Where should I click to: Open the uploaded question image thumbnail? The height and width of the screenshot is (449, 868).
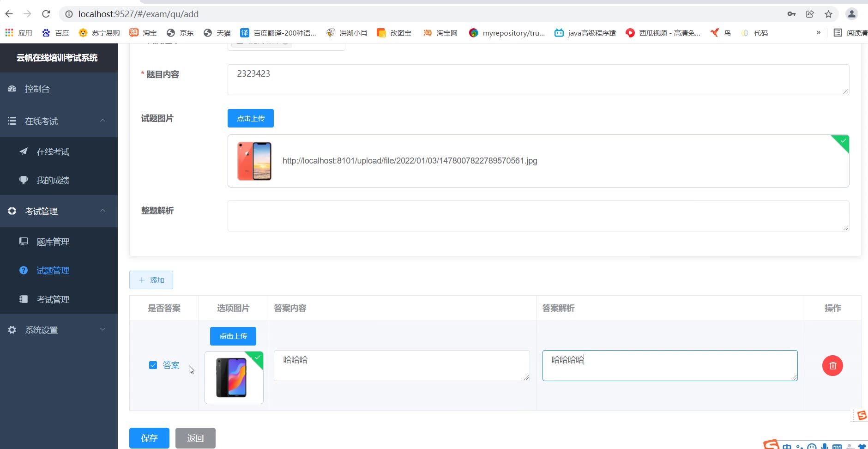pos(254,161)
